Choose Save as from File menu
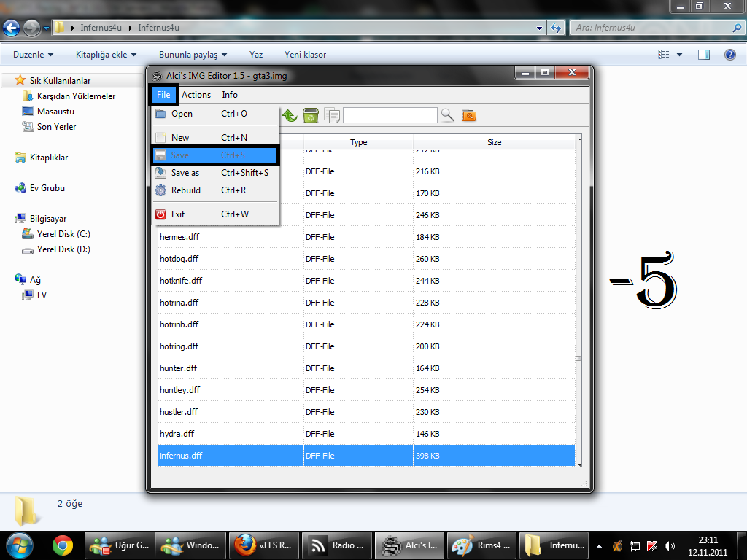The width and height of the screenshot is (747, 560). 215,173
